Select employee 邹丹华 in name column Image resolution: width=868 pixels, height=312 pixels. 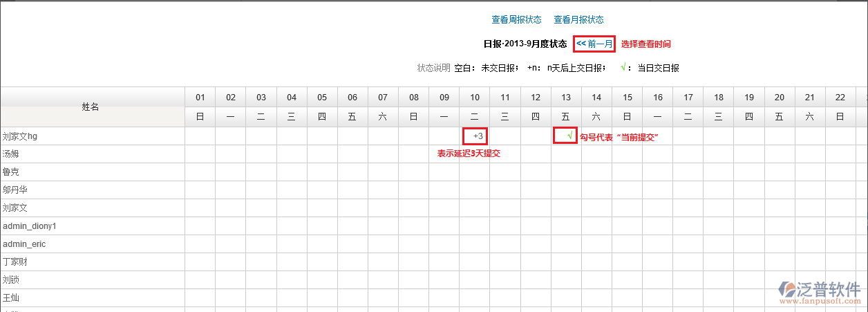pyautogui.click(x=15, y=190)
